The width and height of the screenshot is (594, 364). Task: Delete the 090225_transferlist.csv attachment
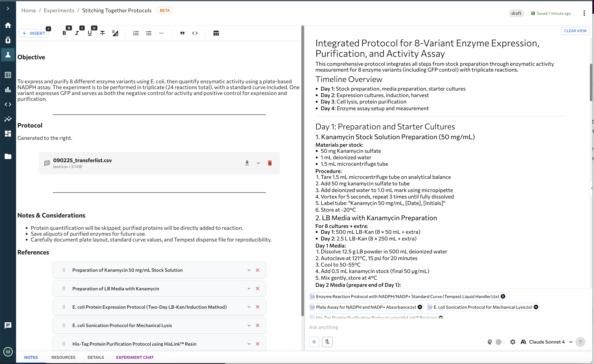[x=270, y=163]
